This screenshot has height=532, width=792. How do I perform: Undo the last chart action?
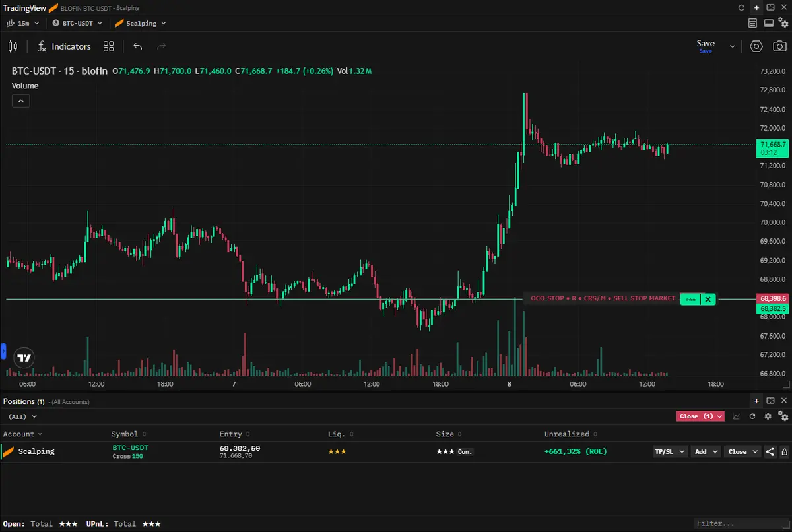pos(138,46)
